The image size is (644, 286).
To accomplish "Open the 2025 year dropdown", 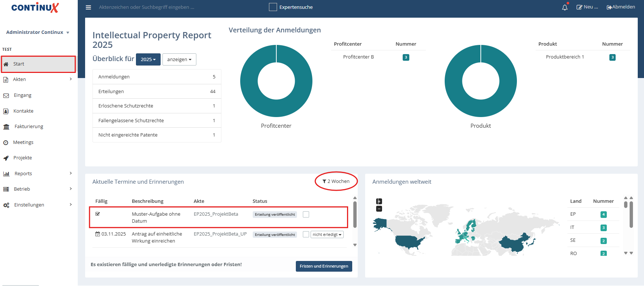I will [148, 59].
